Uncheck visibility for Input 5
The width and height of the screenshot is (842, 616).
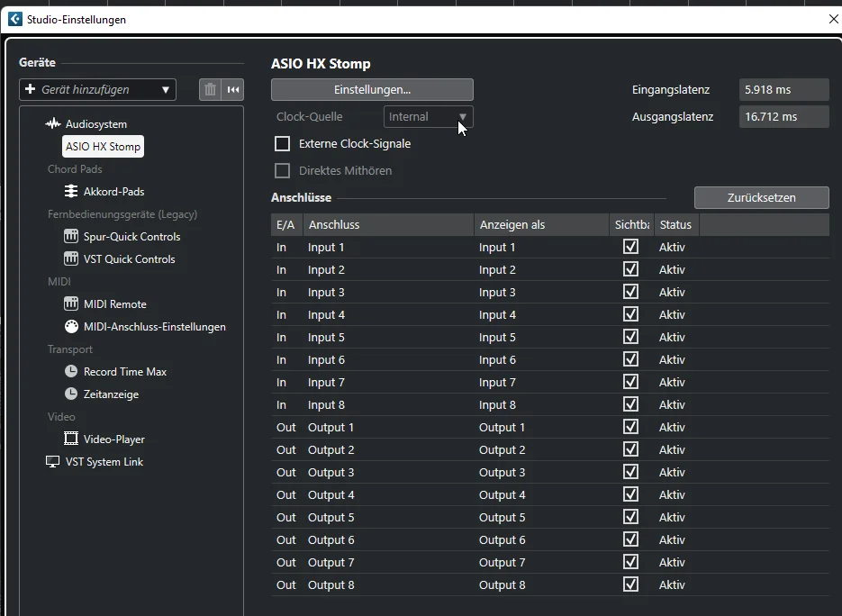(x=631, y=338)
